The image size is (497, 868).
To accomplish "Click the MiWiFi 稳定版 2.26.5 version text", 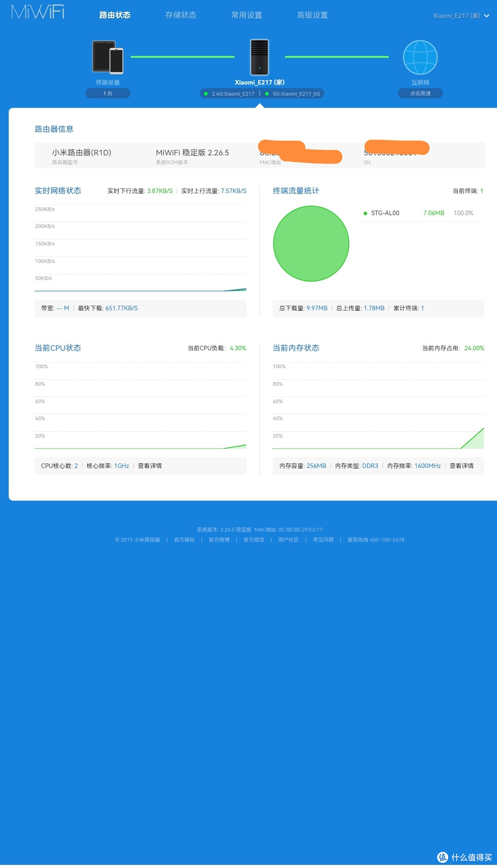I will tap(192, 153).
